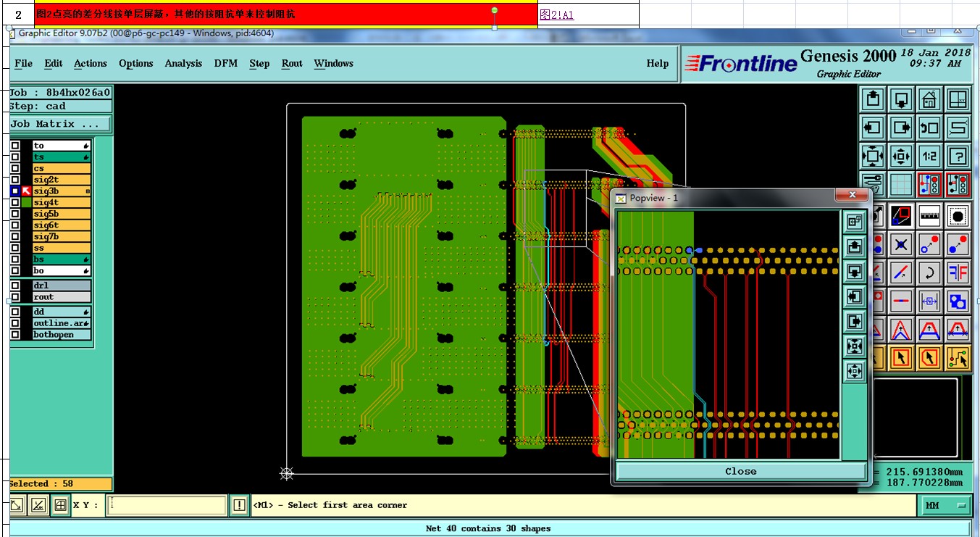Open the Actions menu

[91, 64]
